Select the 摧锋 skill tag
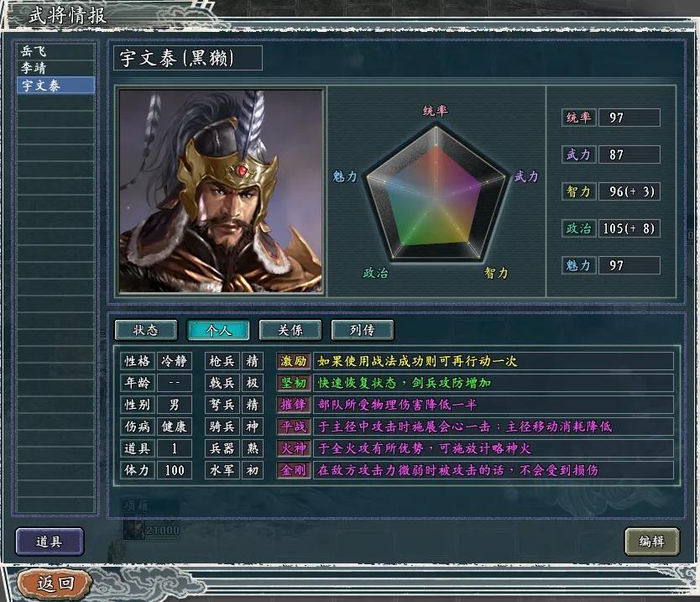The width and height of the screenshot is (700, 602). [x=293, y=405]
